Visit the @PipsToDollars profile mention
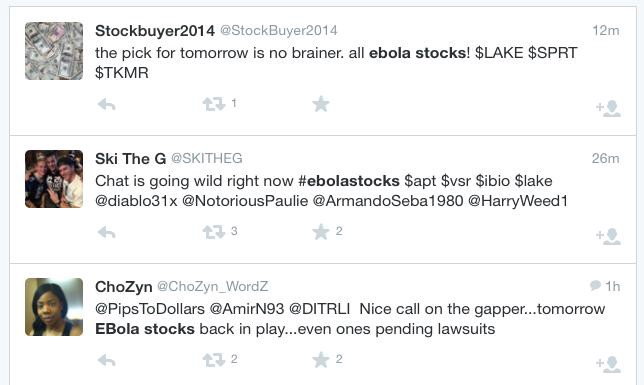644x385 pixels. point(150,309)
